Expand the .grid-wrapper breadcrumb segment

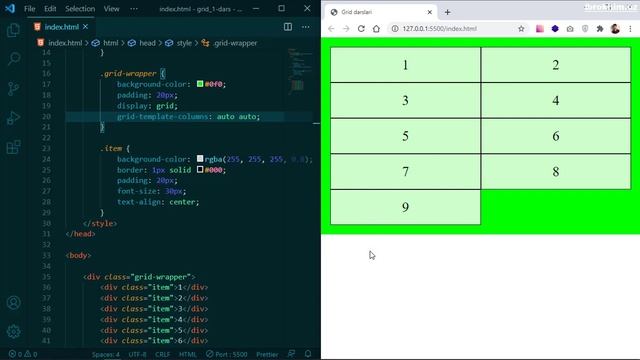[x=235, y=43]
